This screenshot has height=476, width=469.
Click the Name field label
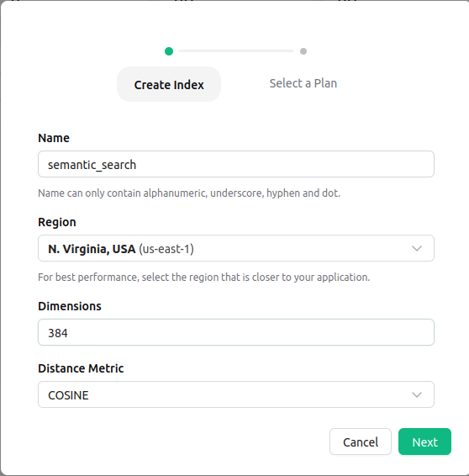pos(54,138)
